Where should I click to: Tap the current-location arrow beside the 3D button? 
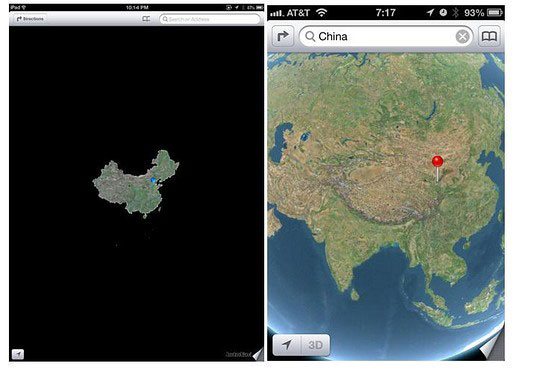pyautogui.click(x=287, y=345)
